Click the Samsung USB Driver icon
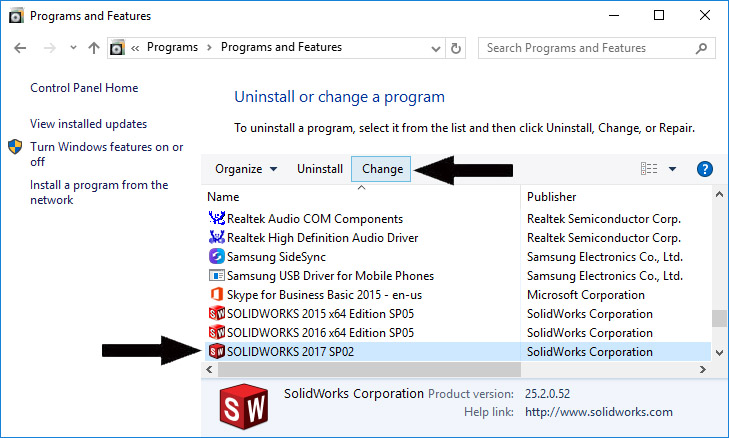This screenshot has width=729, height=438. [x=217, y=275]
